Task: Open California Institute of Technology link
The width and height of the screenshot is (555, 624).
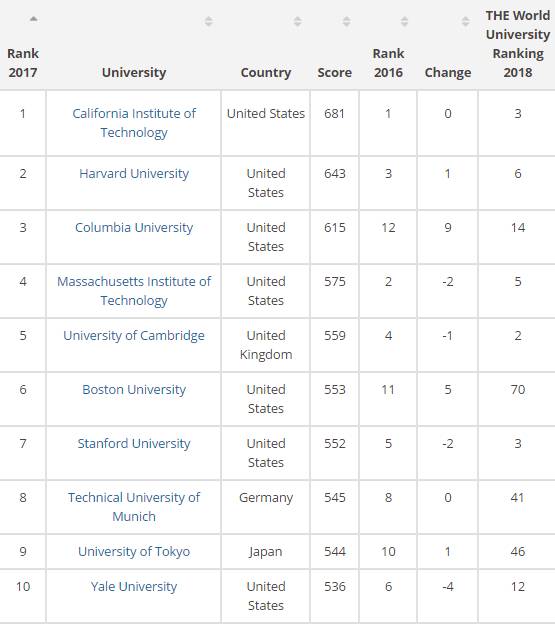Action: [x=134, y=123]
